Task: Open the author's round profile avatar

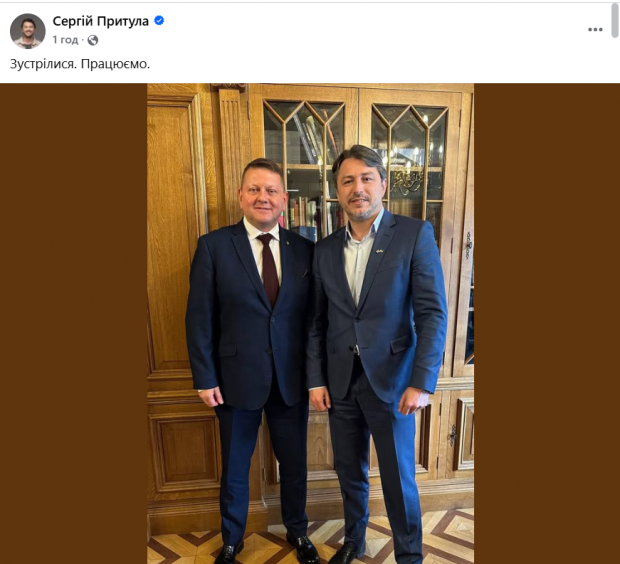Action: click(27, 31)
